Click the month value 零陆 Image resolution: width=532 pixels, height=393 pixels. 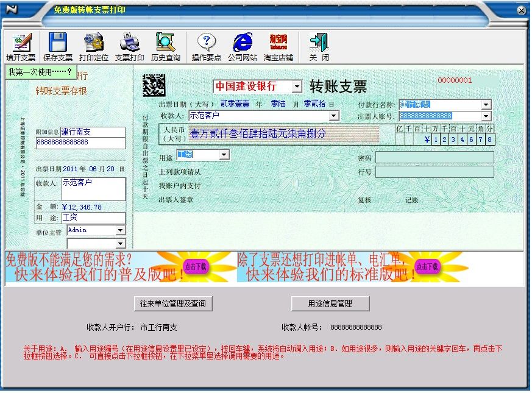tap(278, 104)
